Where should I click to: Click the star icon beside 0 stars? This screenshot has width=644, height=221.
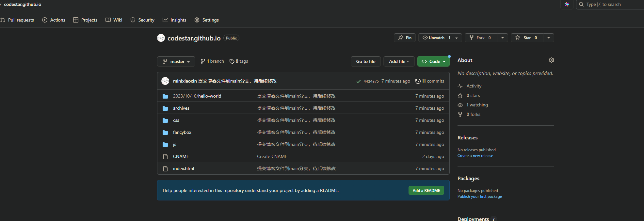pos(460,95)
